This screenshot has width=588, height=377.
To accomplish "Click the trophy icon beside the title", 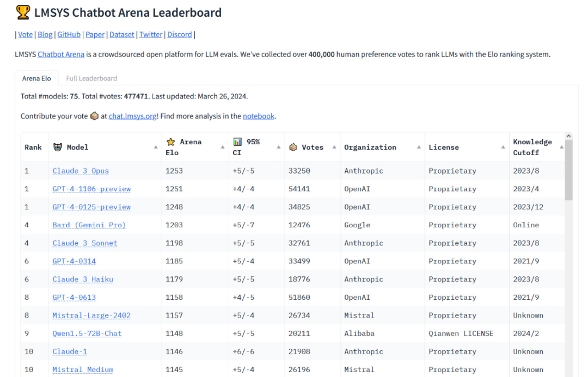I will 23,13.
